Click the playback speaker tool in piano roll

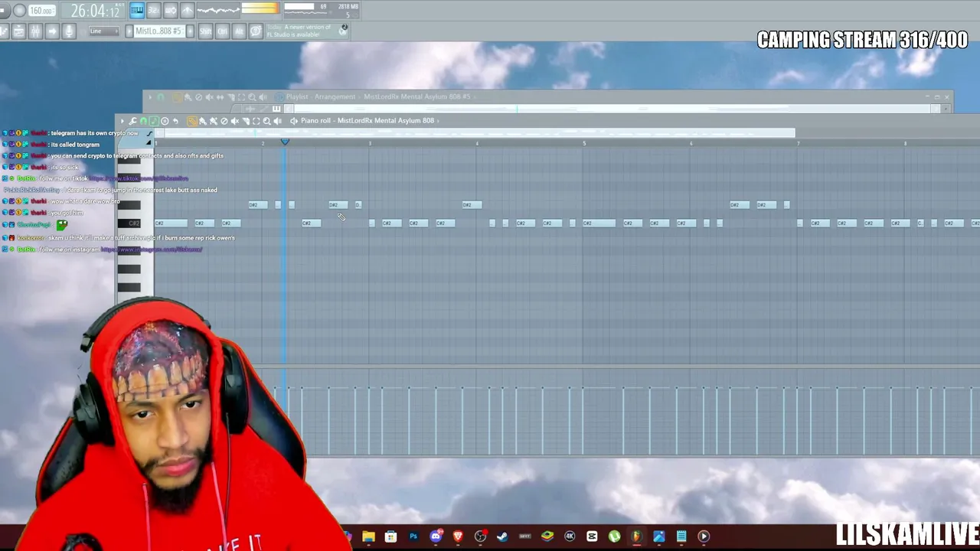click(277, 121)
